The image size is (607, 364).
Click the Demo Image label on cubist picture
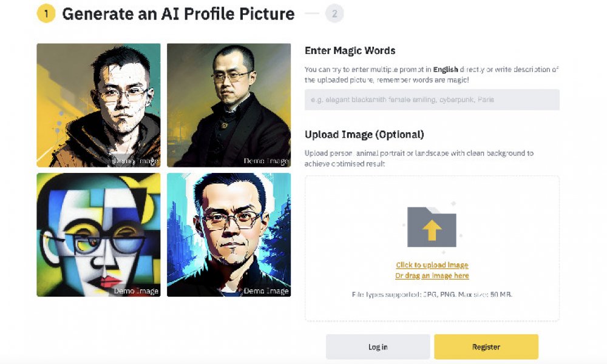(x=136, y=291)
